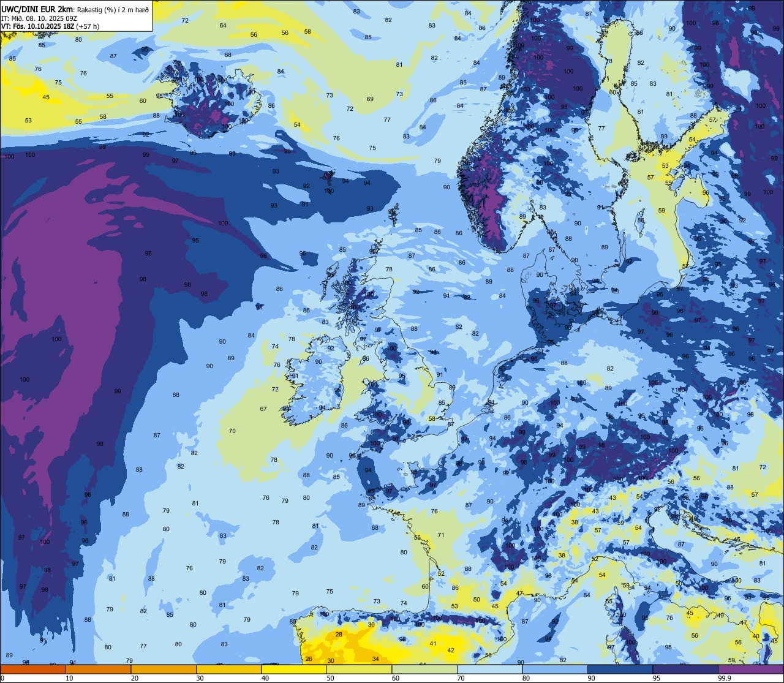The image size is (784, 683).
Task: Click the purple above-99.9% legend swatch
Action: click(x=751, y=669)
